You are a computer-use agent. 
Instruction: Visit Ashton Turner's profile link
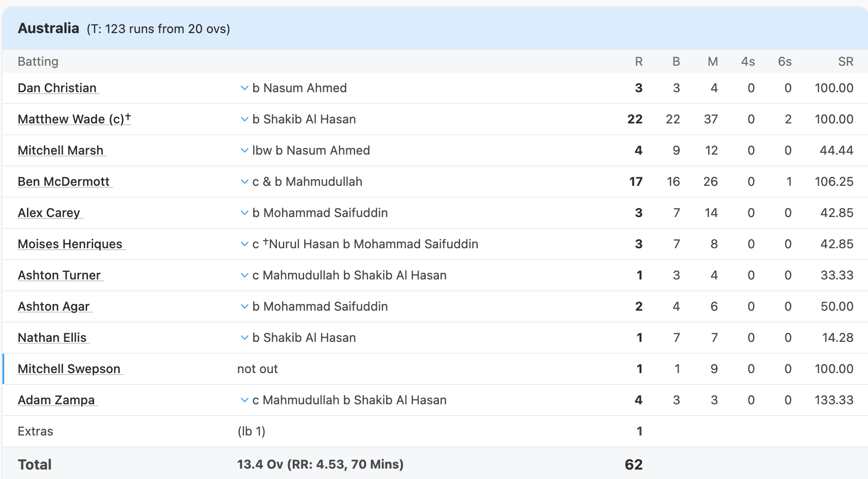[x=59, y=275]
